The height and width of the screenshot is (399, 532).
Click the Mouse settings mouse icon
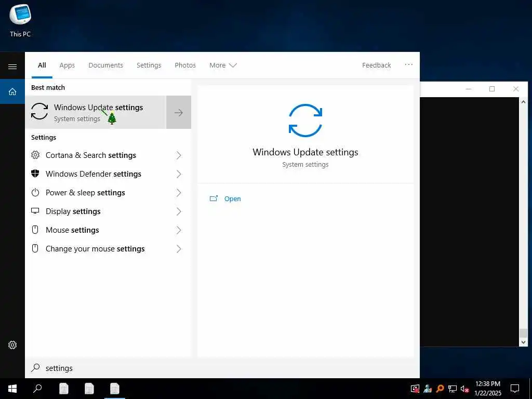35,230
